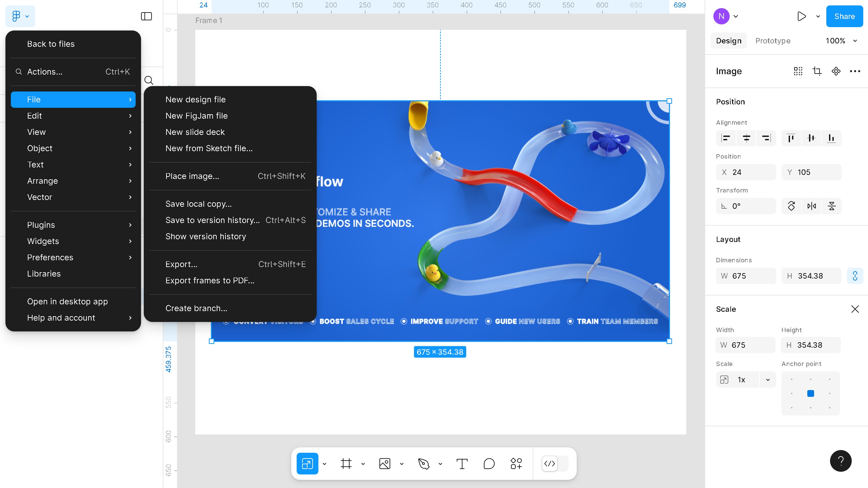Align left using alignment icon

click(x=726, y=138)
